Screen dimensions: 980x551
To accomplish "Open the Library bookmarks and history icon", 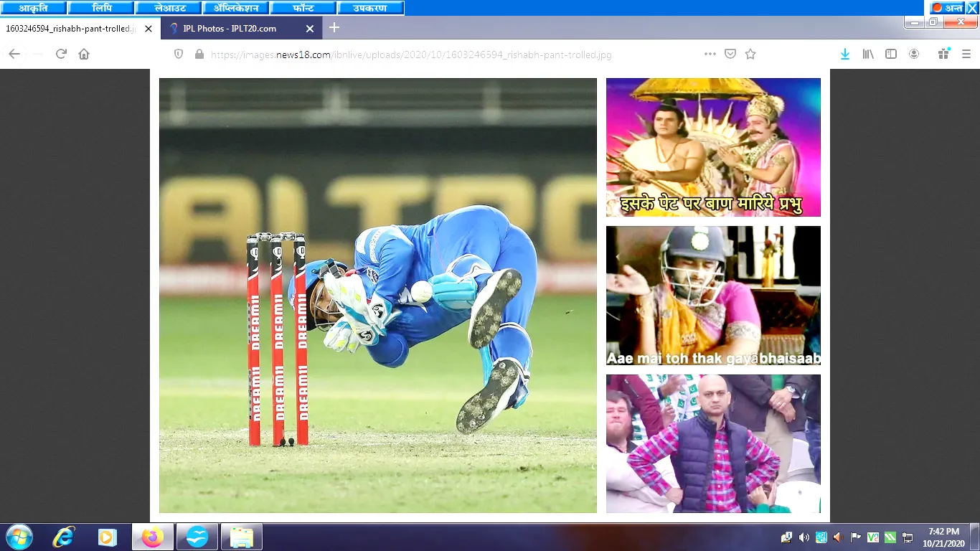I will tap(868, 54).
